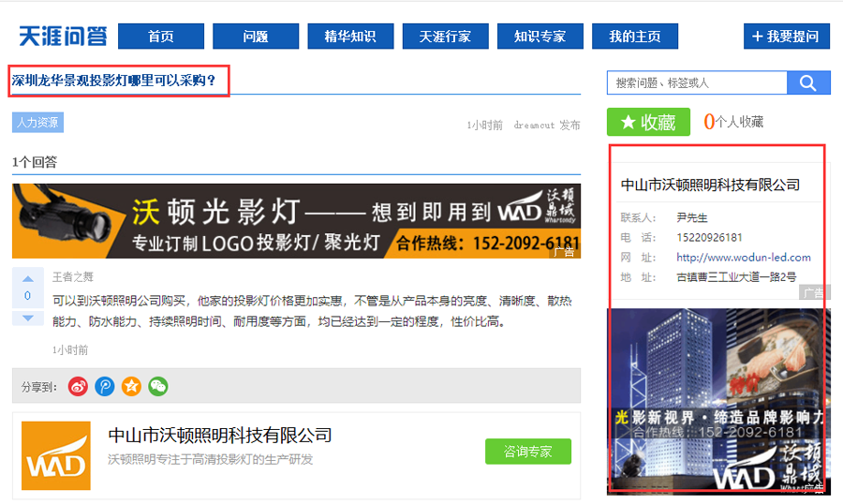Downvote the answer with the down arrow

pyautogui.click(x=28, y=318)
